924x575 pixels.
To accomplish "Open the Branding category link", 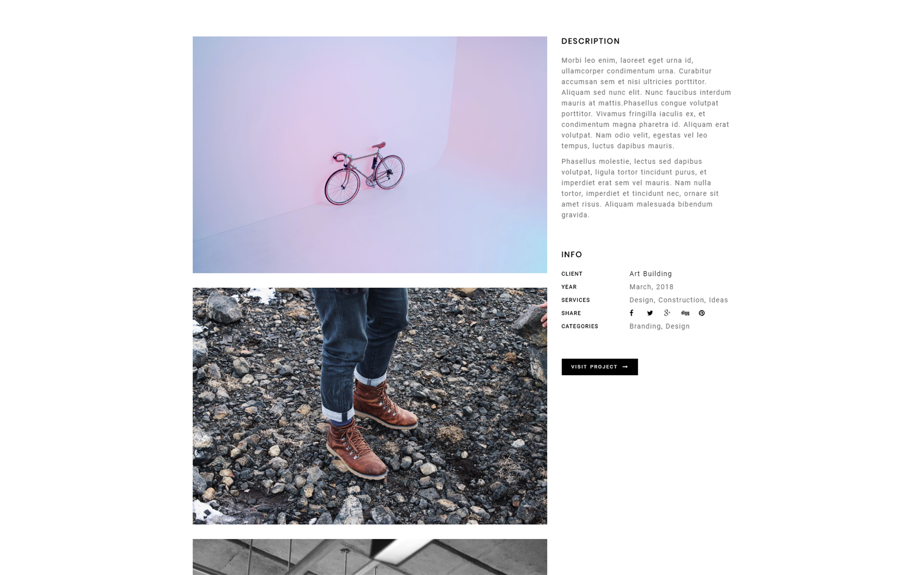I will pyautogui.click(x=645, y=326).
